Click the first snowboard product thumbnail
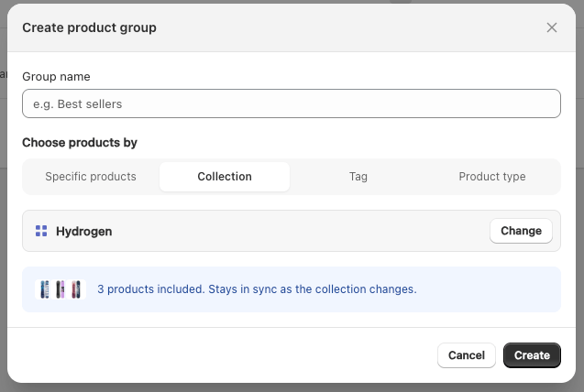The height and width of the screenshot is (392, 584). coord(45,289)
